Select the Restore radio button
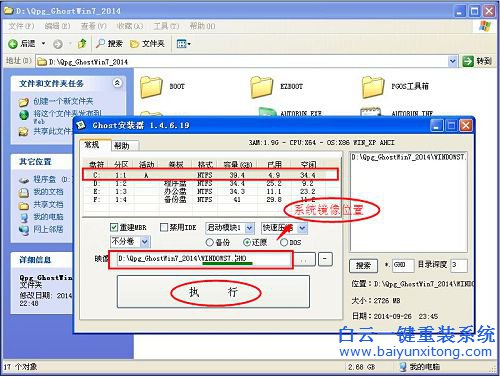500x377 pixels. point(247,242)
